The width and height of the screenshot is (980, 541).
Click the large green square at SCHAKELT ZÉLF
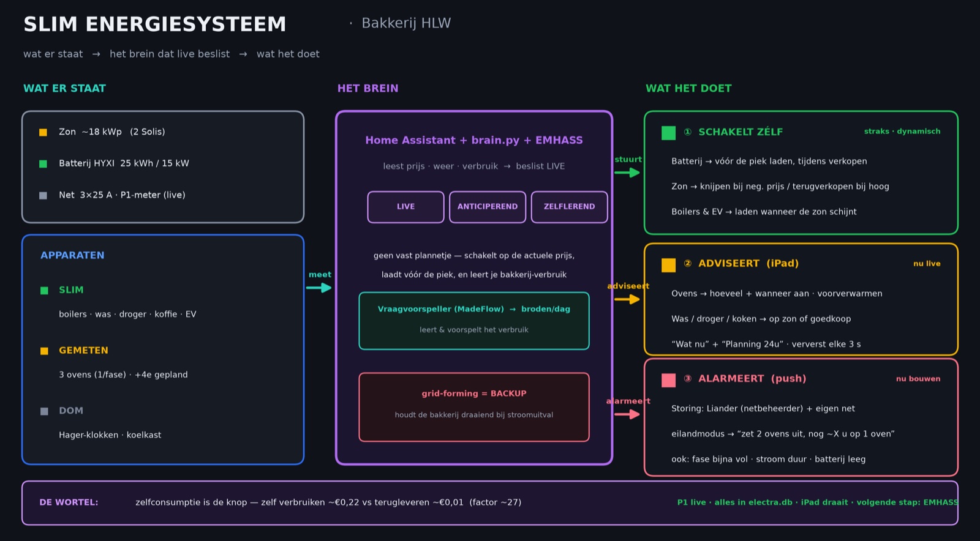point(669,133)
